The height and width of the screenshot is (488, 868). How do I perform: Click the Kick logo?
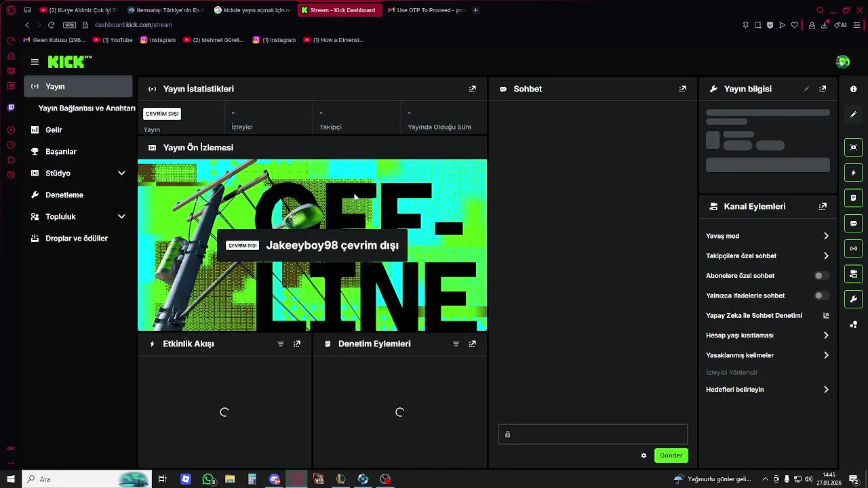click(x=70, y=62)
